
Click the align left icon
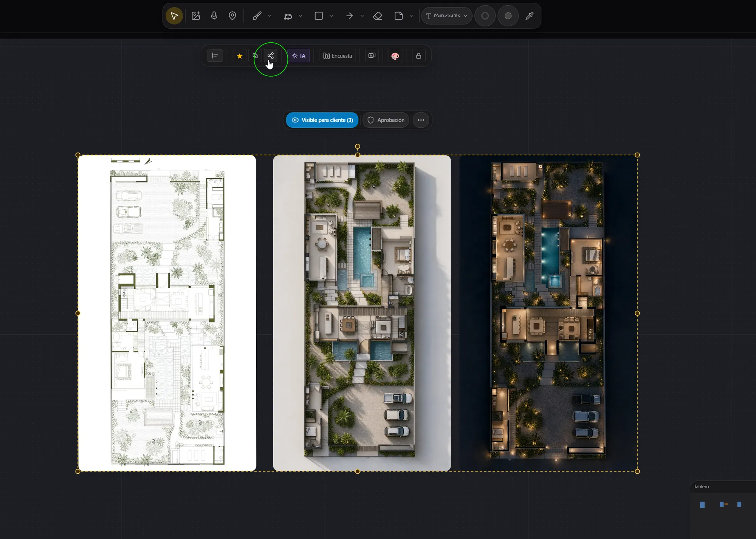pyautogui.click(x=215, y=56)
